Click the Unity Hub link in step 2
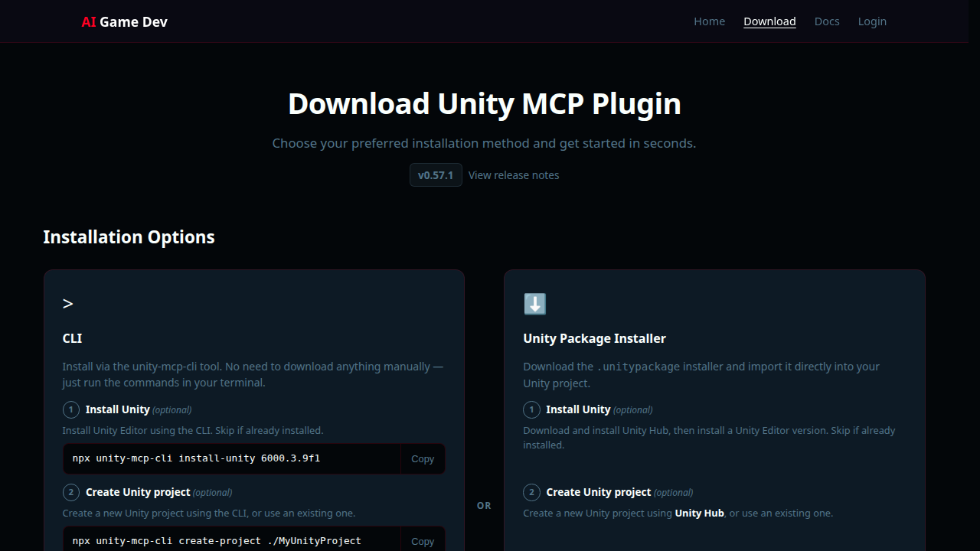980x551 pixels. [x=699, y=513]
